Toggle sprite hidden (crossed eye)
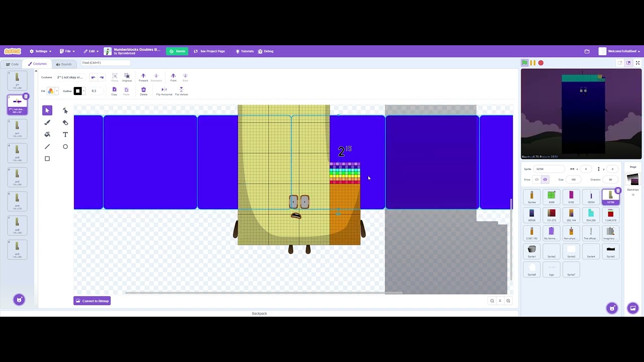 [x=537, y=179]
